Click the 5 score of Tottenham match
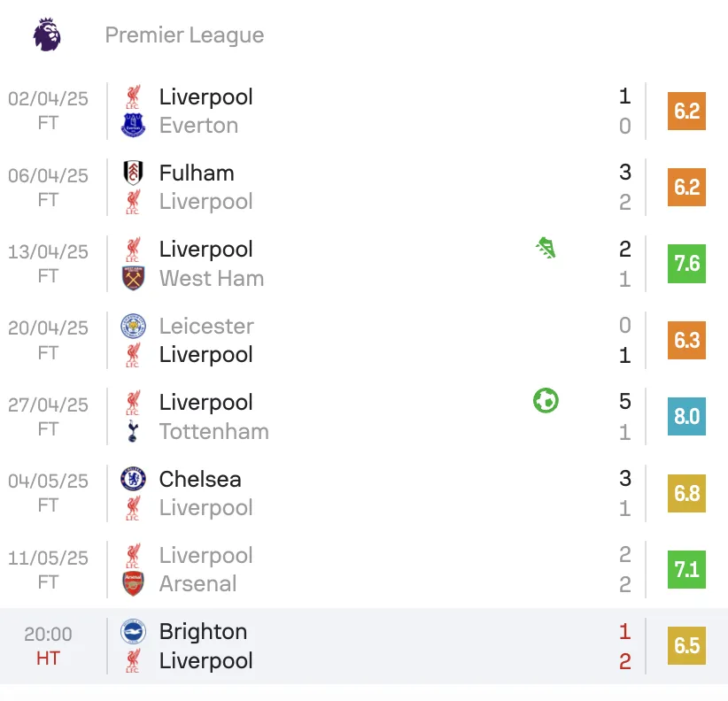 [625, 402]
